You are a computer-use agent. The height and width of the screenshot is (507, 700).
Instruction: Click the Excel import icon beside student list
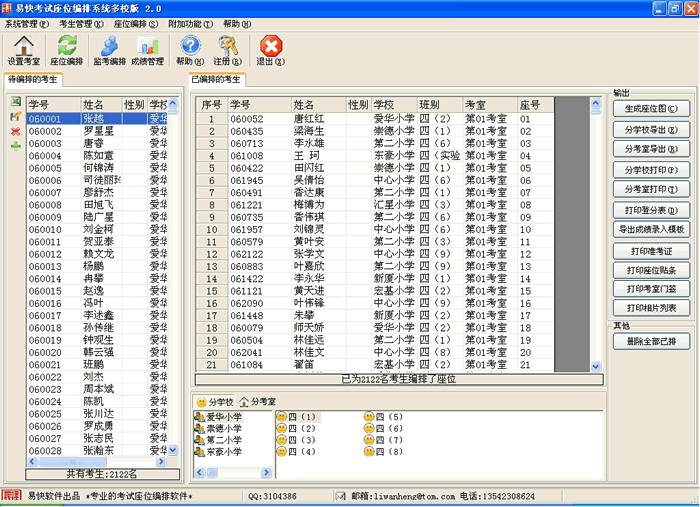click(x=16, y=102)
